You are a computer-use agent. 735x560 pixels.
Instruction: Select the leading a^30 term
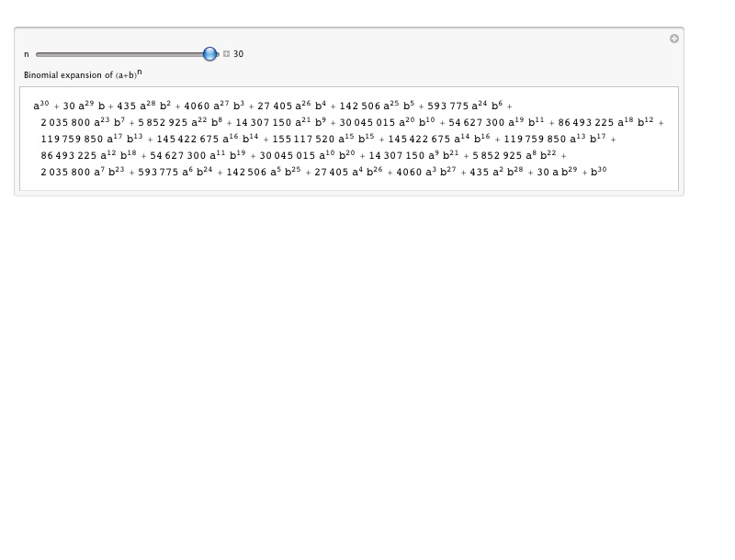pyautogui.click(x=41, y=106)
